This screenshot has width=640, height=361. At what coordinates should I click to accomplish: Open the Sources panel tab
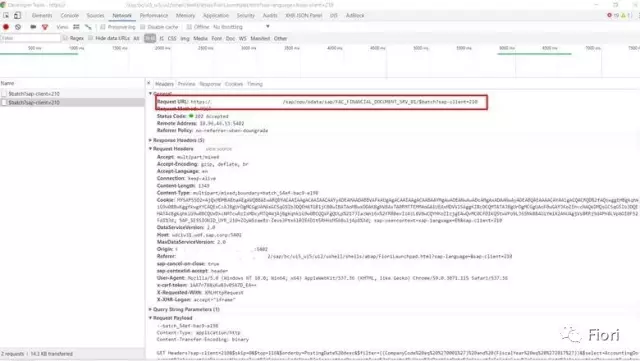(x=96, y=16)
